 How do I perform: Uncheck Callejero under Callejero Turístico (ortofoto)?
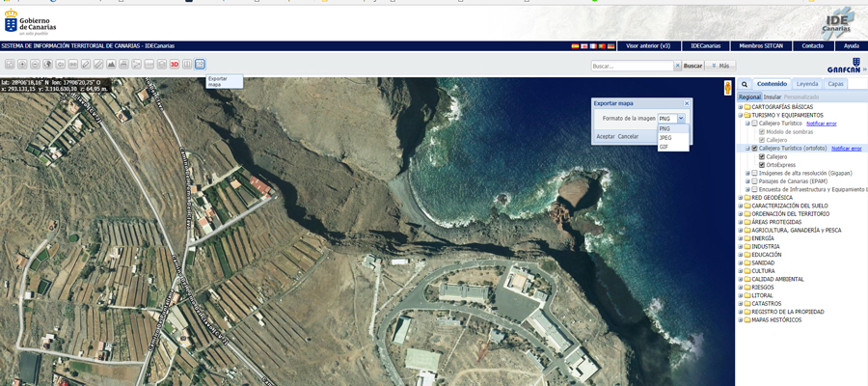[762, 156]
